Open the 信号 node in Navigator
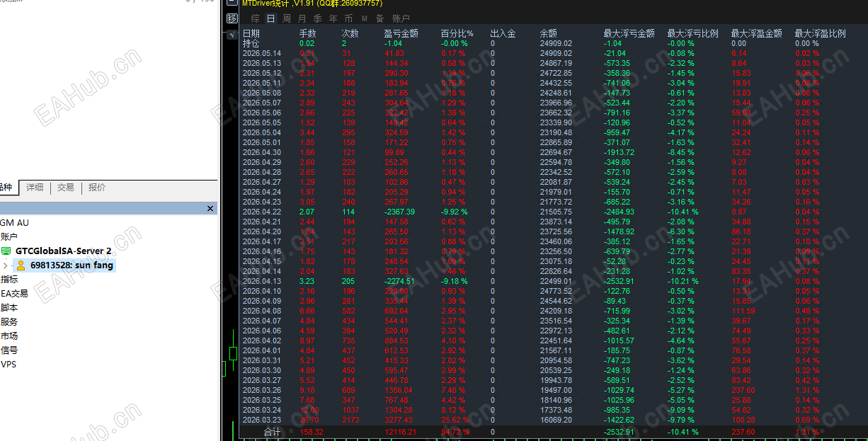This screenshot has width=868, height=441. [x=9, y=350]
